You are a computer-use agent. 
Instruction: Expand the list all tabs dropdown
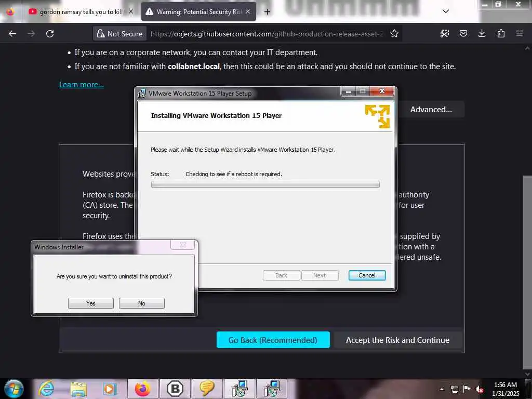[x=446, y=11]
